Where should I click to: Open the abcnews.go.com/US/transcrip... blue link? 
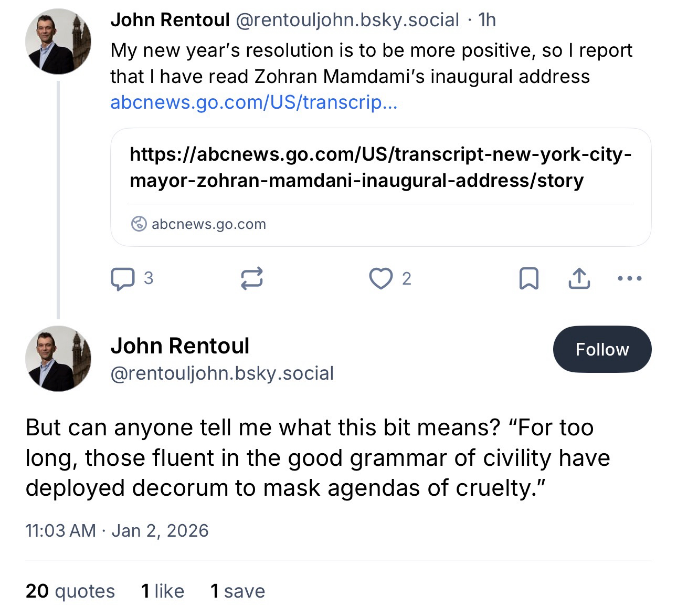(253, 102)
